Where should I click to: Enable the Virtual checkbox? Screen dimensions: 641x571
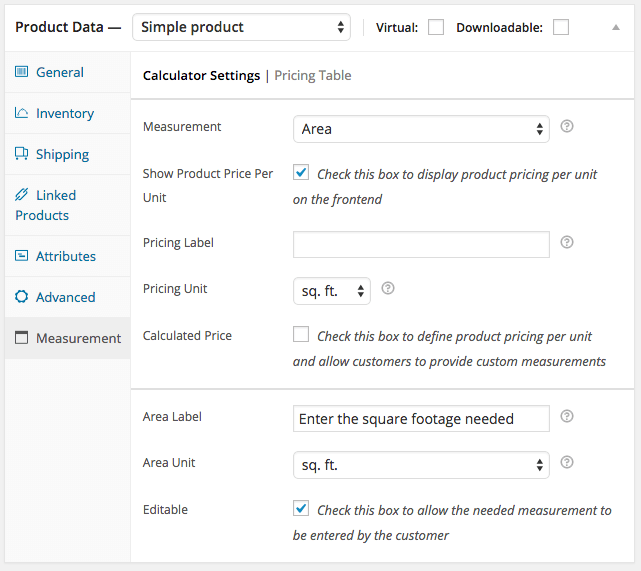[x=436, y=27]
